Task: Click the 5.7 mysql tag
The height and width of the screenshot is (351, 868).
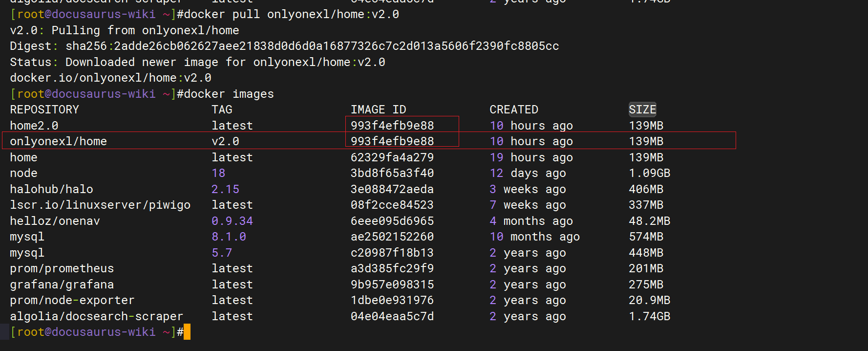Action: pos(222,253)
